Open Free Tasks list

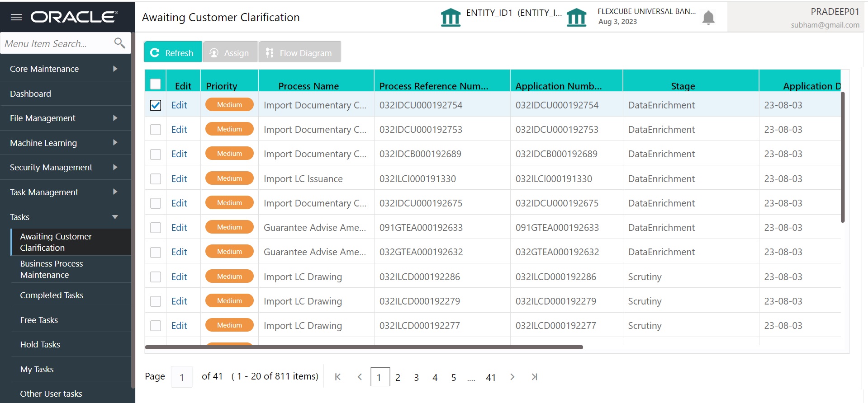[x=71, y=320]
